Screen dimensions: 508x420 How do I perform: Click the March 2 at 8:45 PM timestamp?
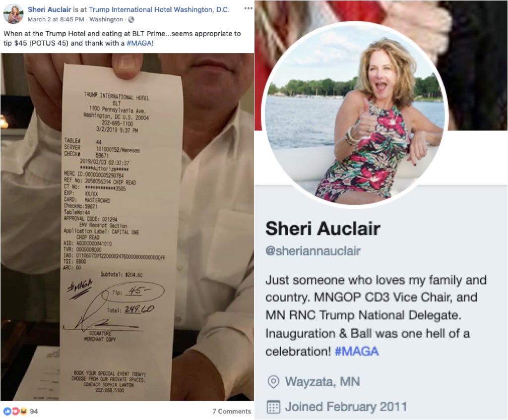coord(56,19)
